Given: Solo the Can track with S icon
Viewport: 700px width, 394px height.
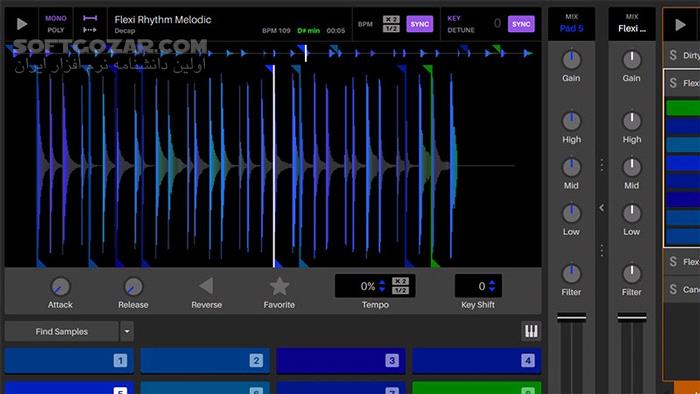Looking at the screenshot, I should coord(673,289).
